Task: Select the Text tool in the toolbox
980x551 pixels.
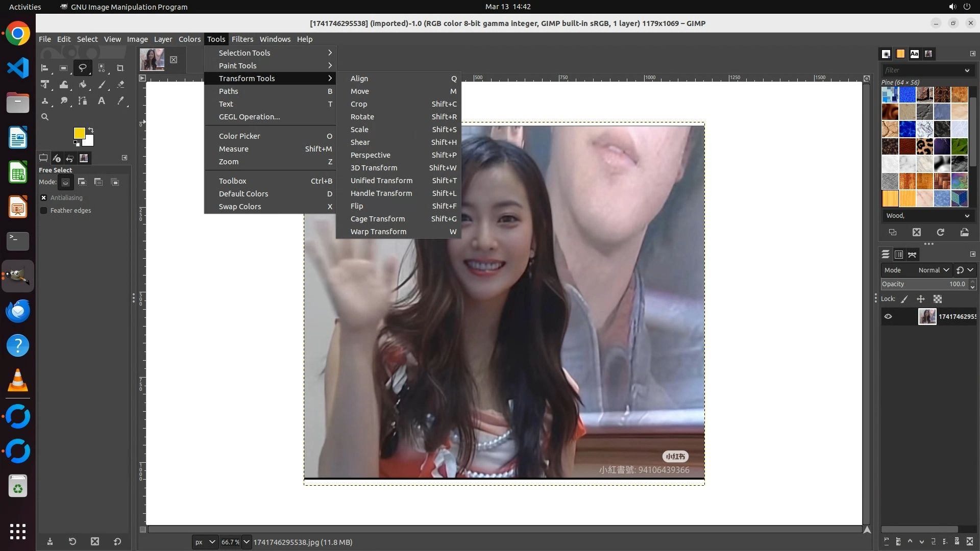Action: pos(102,101)
